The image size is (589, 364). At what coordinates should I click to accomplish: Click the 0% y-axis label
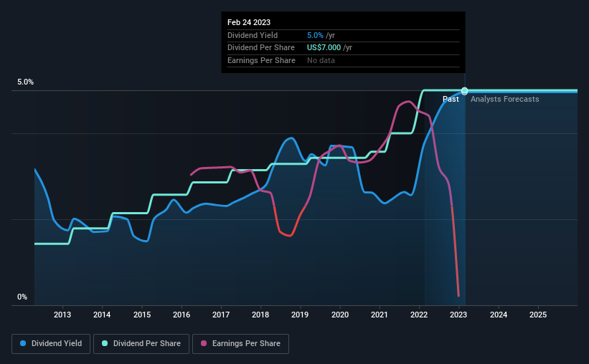tap(22, 297)
